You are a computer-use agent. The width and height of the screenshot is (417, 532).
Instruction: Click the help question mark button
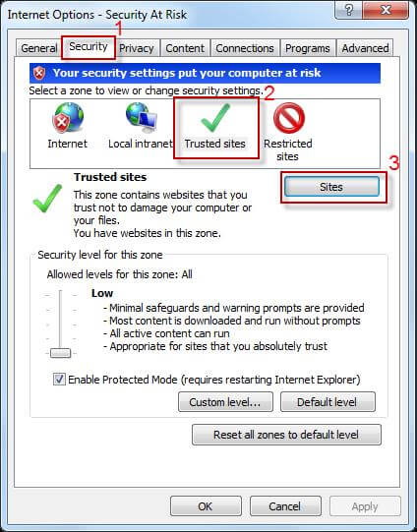point(348,11)
